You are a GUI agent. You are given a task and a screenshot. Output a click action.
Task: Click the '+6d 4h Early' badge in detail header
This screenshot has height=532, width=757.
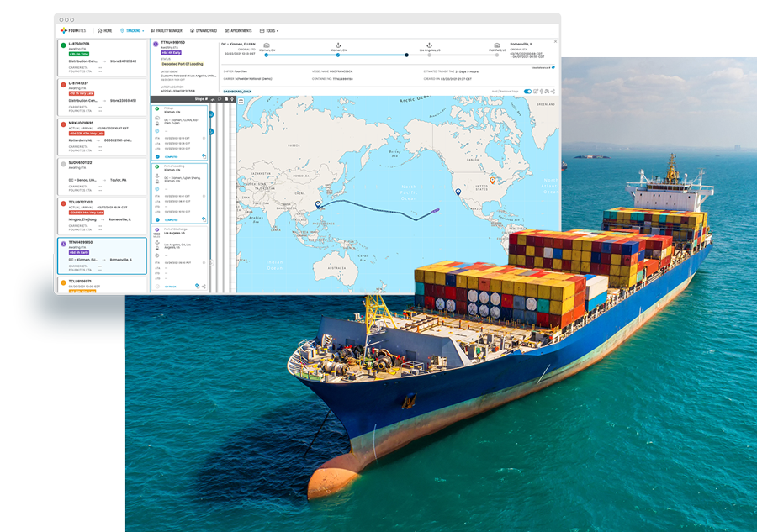(x=172, y=53)
